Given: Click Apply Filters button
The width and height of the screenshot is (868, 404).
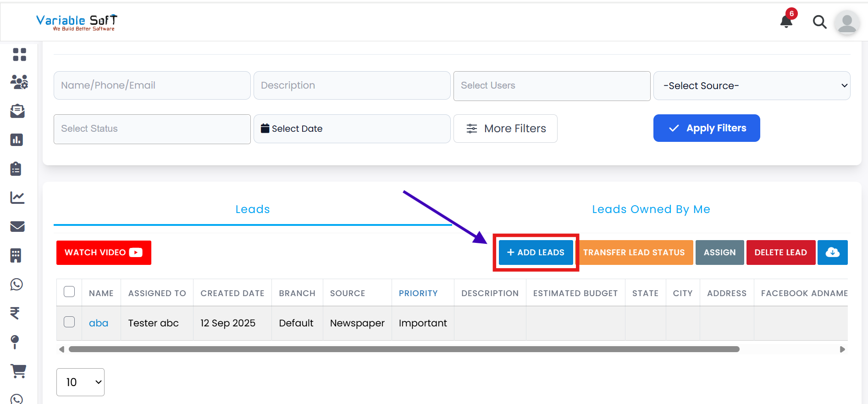Looking at the screenshot, I should [x=707, y=128].
